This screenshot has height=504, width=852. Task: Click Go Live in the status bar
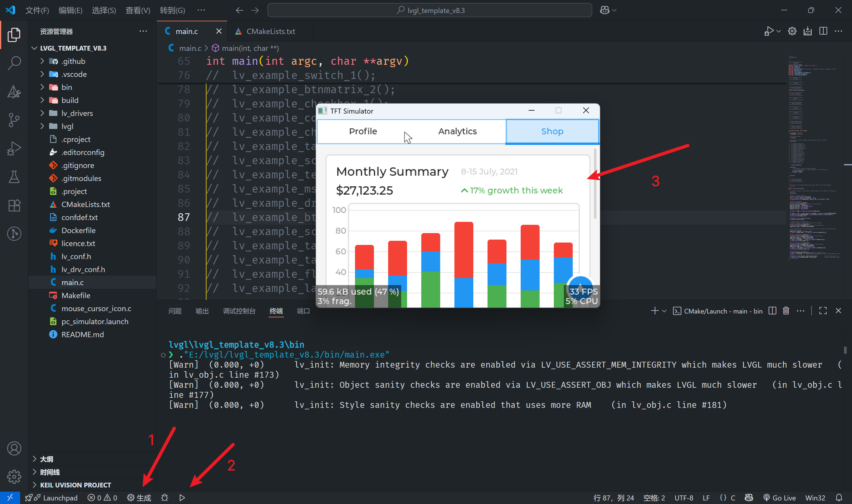pyautogui.click(x=779, y=497)
